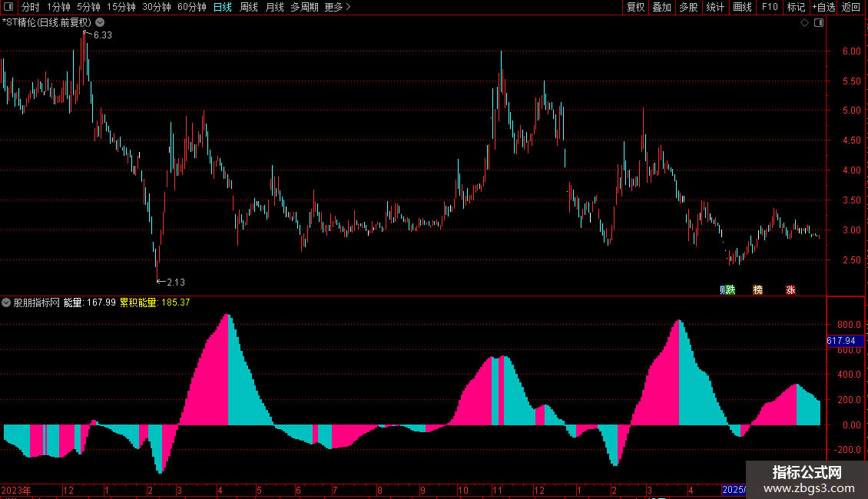Click the 6.00 price axis label
This screenshot has width=868, height=499.
coord(851,51)
